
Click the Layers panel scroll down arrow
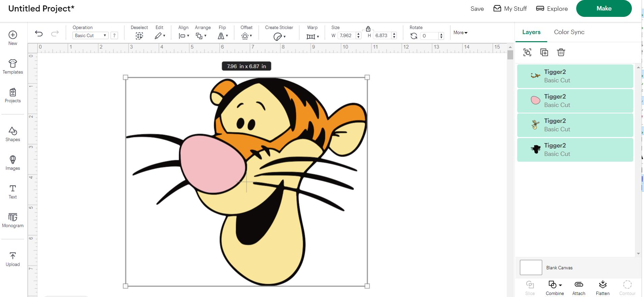point(638,253)
